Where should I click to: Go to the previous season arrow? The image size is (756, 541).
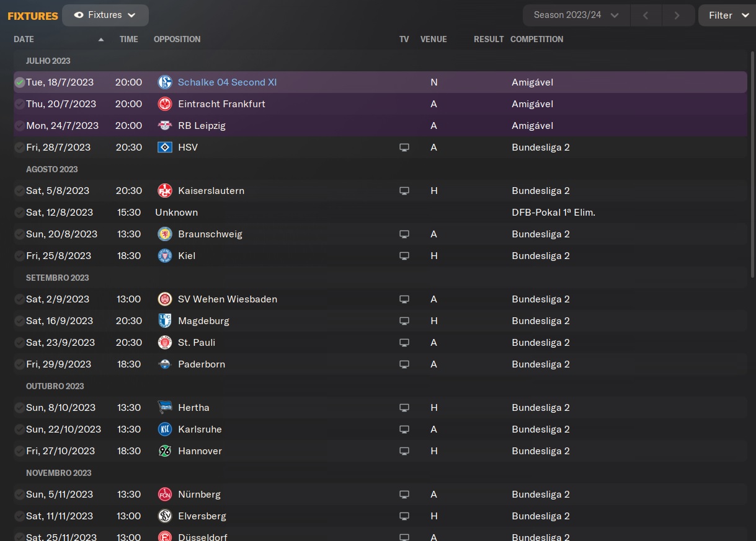(x=646, y=15)
